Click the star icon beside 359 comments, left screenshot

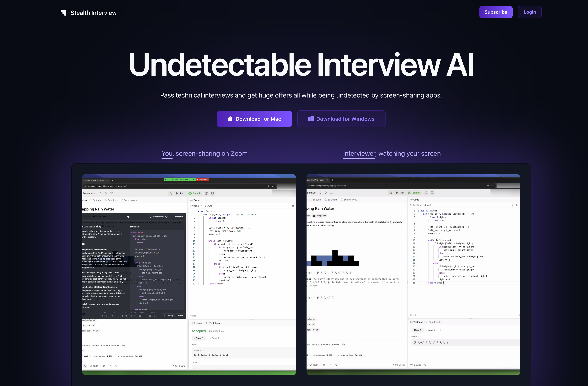point(104,366)
